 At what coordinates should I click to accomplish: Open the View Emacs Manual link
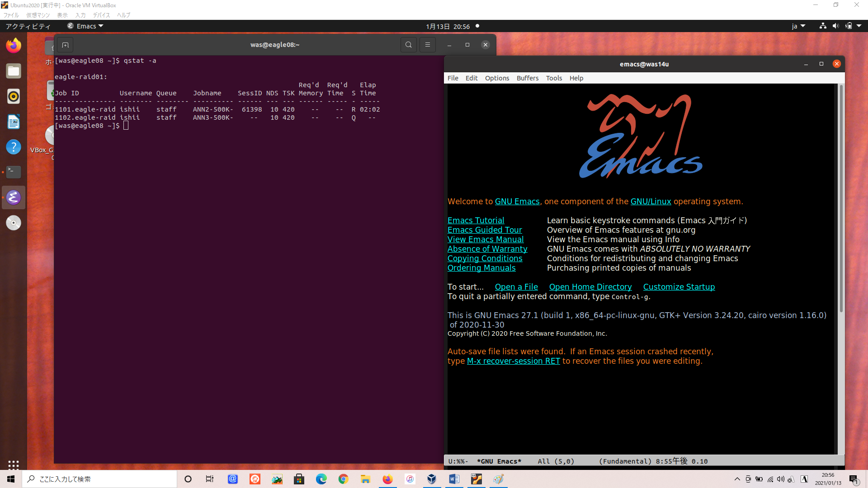[486, 239]
